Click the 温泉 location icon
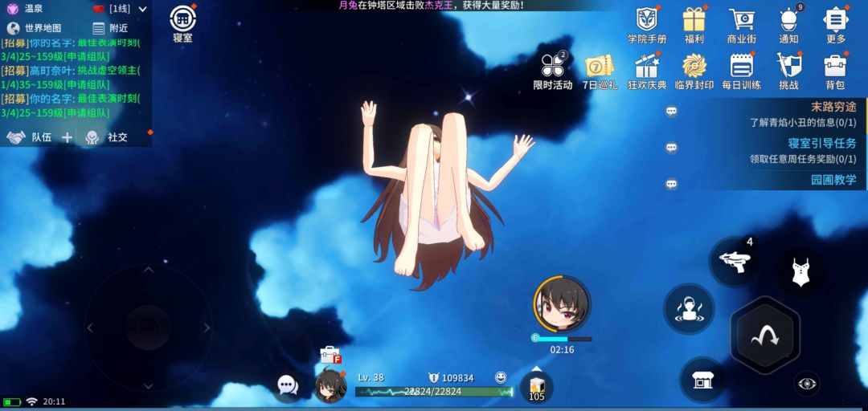This screenshot has height=411, width=868. click(12, 8)
